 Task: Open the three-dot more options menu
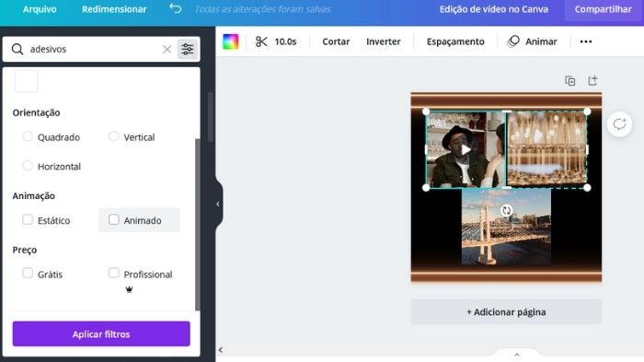(586, 41)
